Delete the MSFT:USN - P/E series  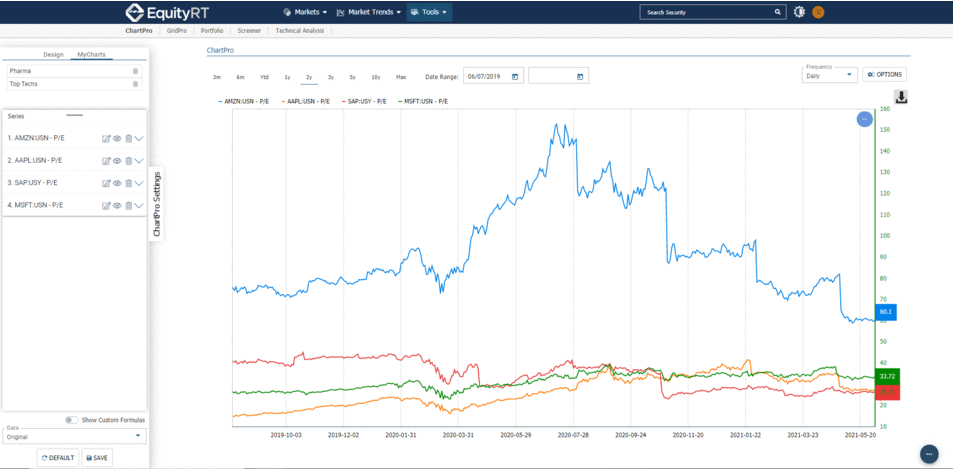128,206
